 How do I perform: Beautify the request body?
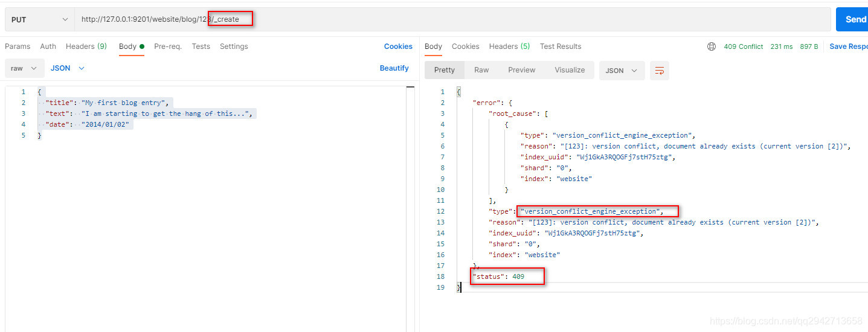(x=394, y=68)
